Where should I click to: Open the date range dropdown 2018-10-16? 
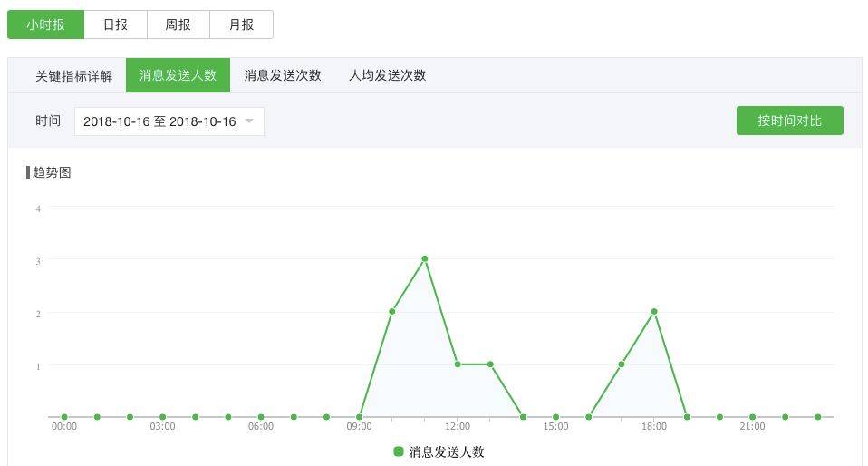point(159,121)
